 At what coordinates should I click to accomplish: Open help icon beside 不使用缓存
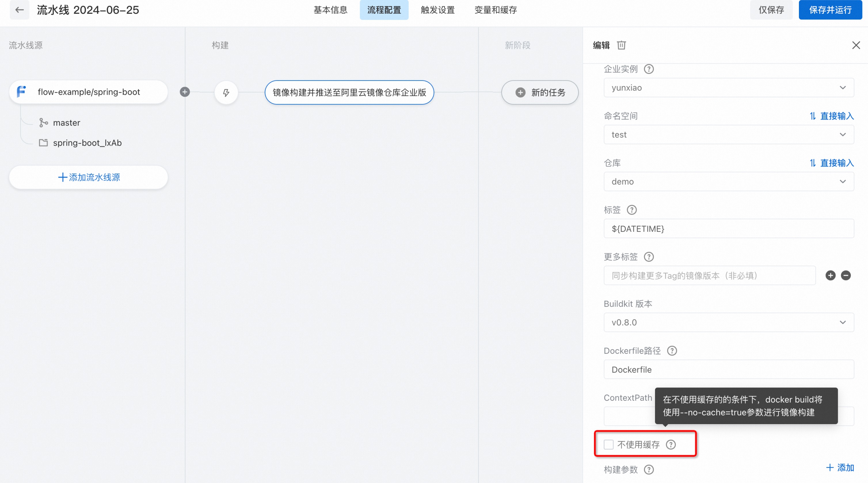point(671,445)
